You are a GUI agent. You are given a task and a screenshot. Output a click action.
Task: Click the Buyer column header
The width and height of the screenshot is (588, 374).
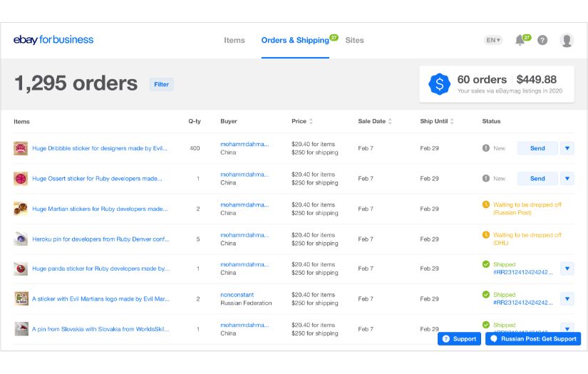click(x=229, y=121)
